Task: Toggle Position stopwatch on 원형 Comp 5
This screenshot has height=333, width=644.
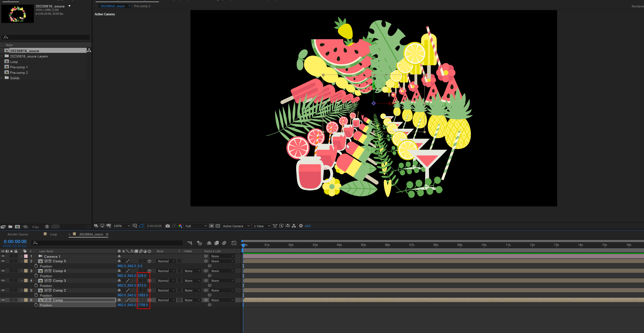Action: pos(36,266)
